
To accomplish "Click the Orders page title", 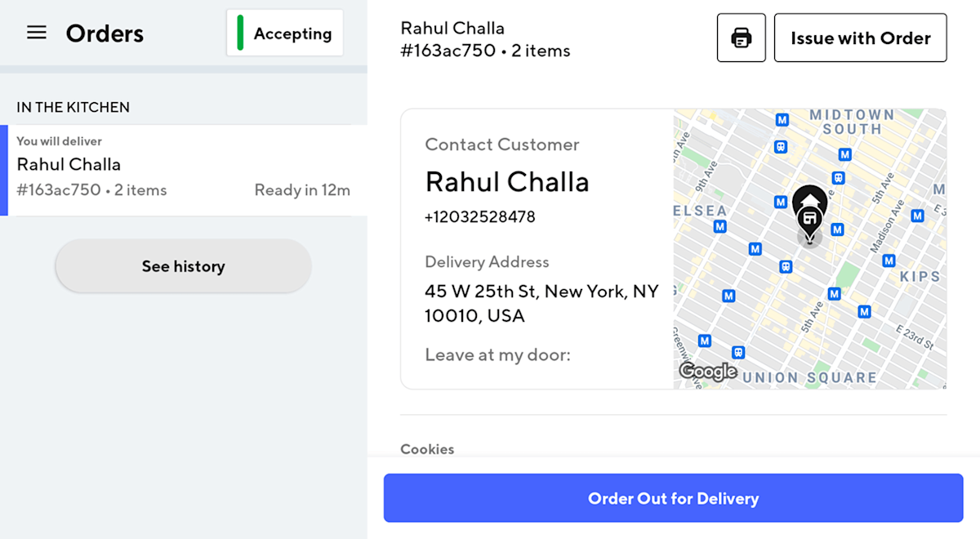I will [x=105, y=33].
